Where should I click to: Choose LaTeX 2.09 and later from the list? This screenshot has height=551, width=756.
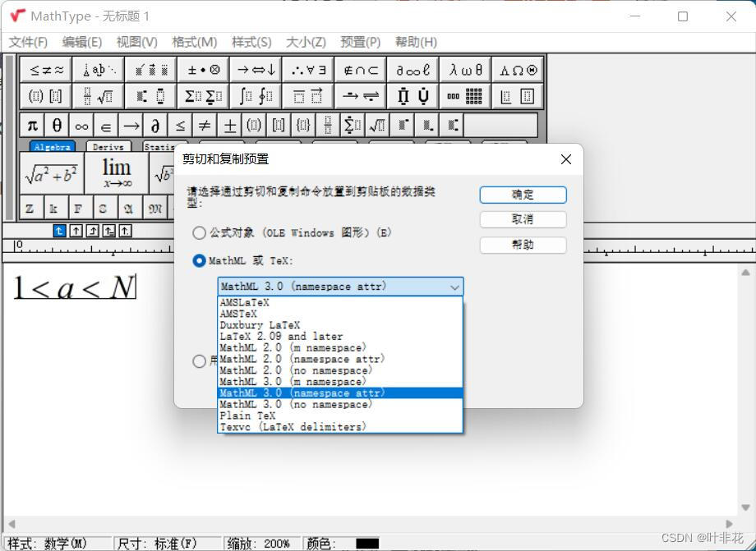coord(340,336)
